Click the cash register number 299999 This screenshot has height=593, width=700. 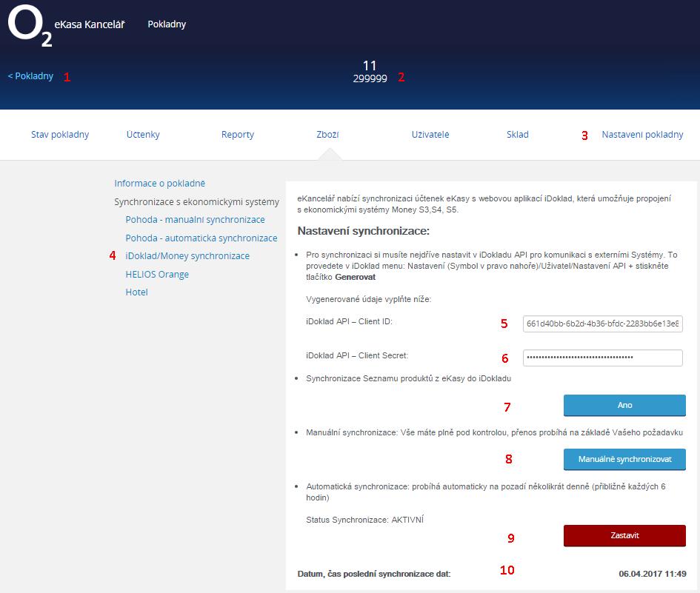(370, 78)
